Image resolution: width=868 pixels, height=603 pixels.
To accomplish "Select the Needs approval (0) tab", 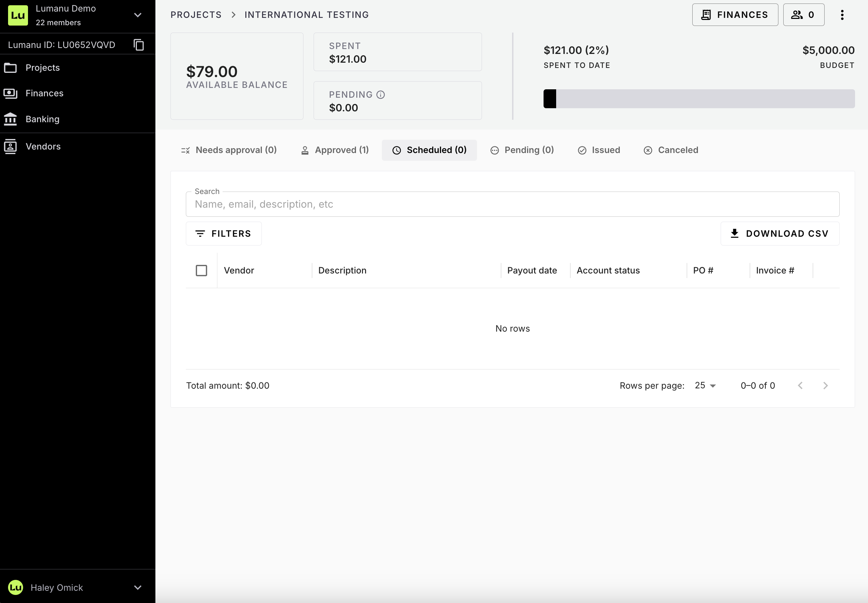I will point(229,150).
